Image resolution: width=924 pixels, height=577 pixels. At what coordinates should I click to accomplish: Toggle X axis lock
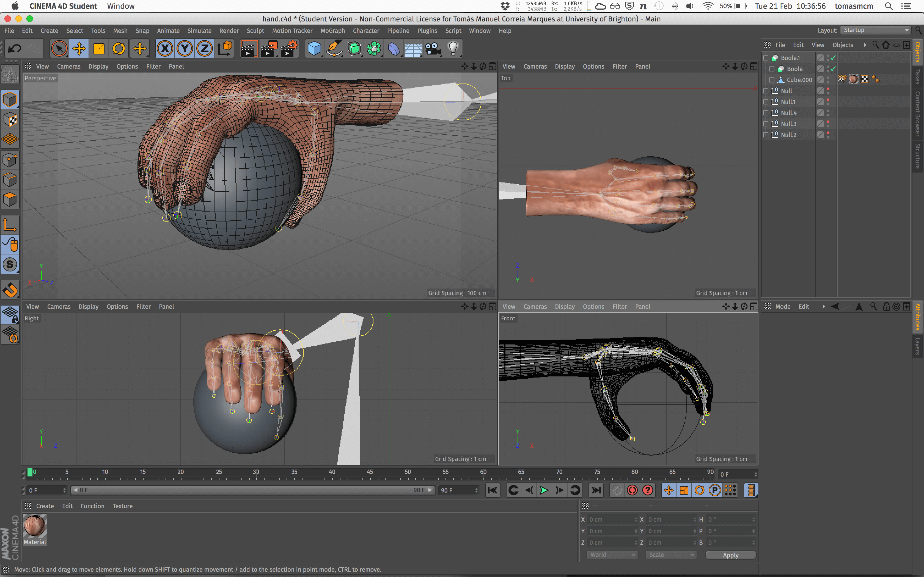point(165,48)
